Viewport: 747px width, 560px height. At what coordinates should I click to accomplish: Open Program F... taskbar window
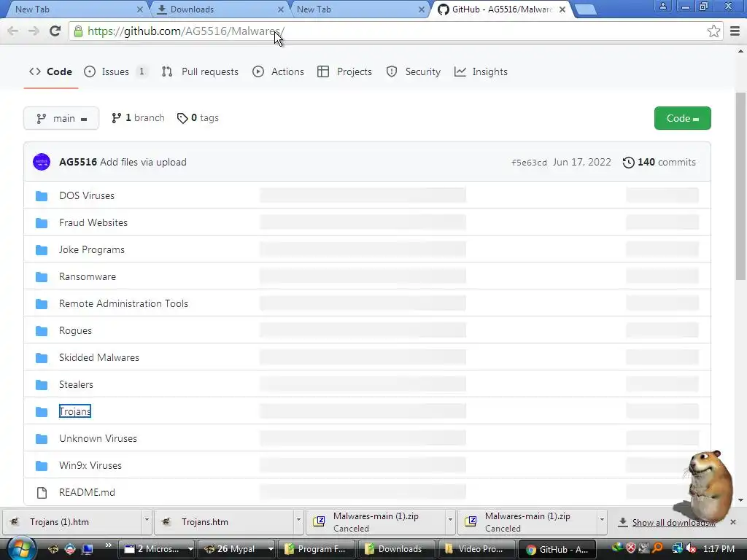pyautogui.click(x=317, y=549)
